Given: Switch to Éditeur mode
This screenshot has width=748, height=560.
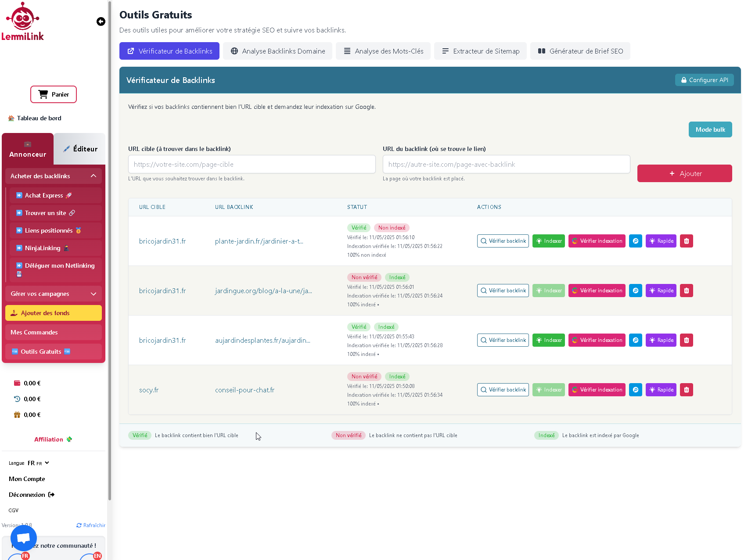Looking at the screenshot, I should coord(80,149).
